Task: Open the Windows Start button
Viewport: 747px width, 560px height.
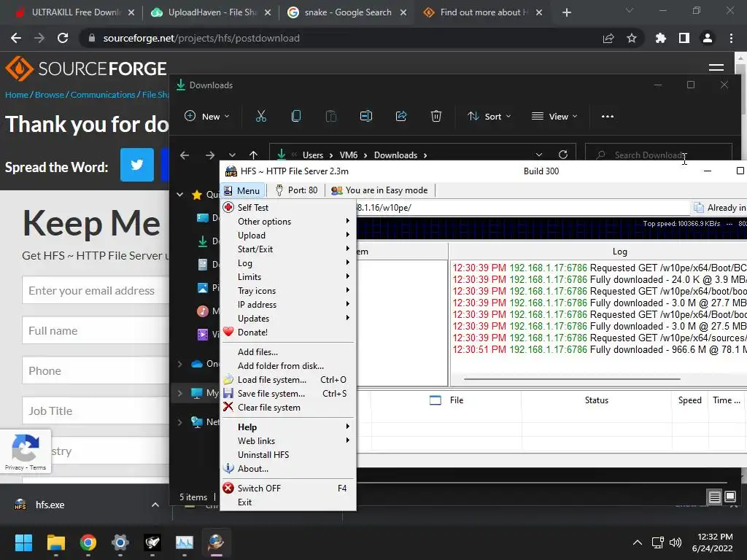Action: (x=23, y=542)
